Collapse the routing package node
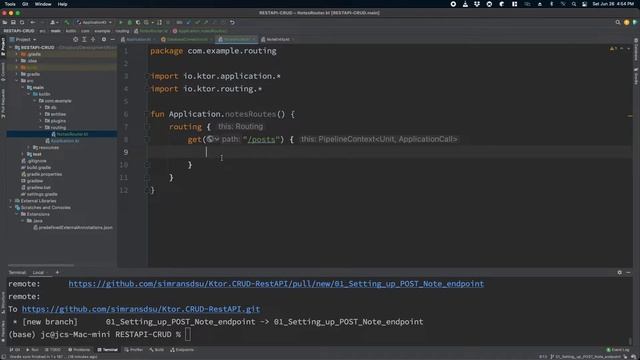Screen dimensions: 640x360 click(40, 127)
